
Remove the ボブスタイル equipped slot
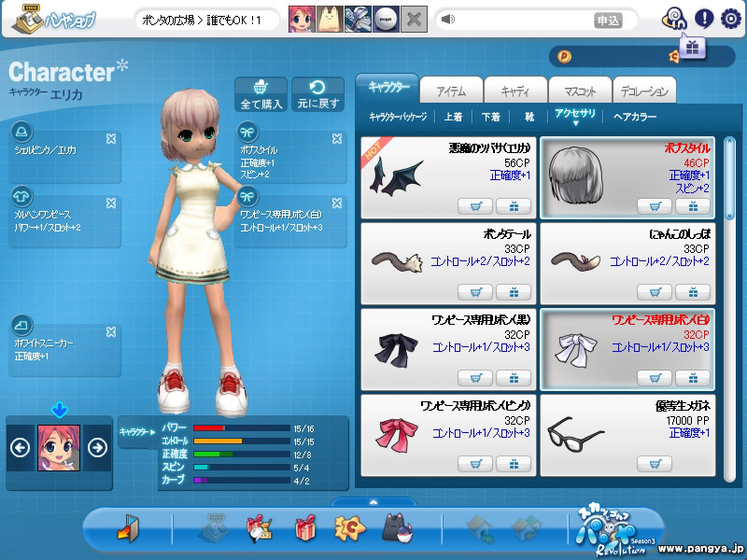[337, 138]
